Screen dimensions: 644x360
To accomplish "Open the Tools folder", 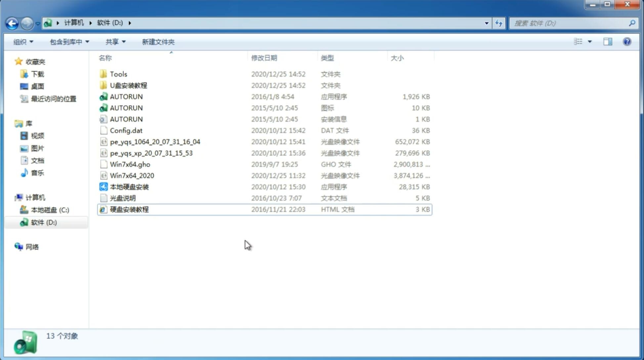I will coord(118,74).
